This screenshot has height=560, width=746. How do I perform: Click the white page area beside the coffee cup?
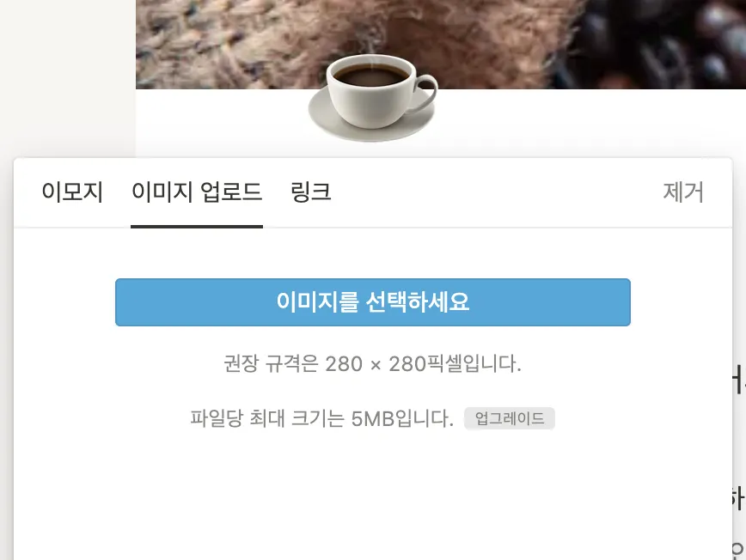click(590, 123)
